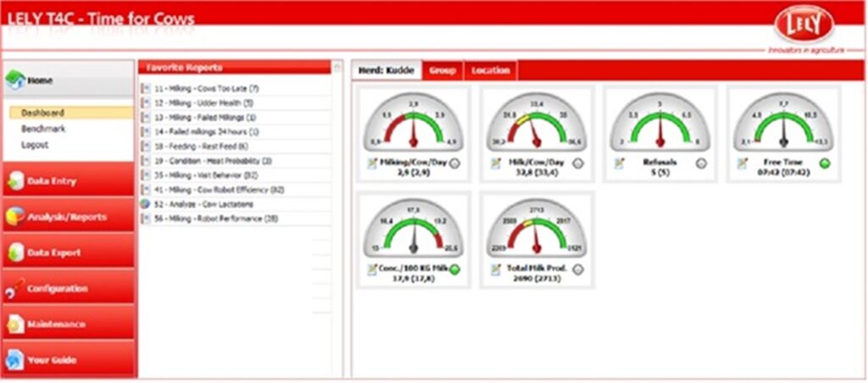This screenshot has width=868, height=383.
Task: Click the edit icon for Free Time gauge
Action: [x=743, y=164]
